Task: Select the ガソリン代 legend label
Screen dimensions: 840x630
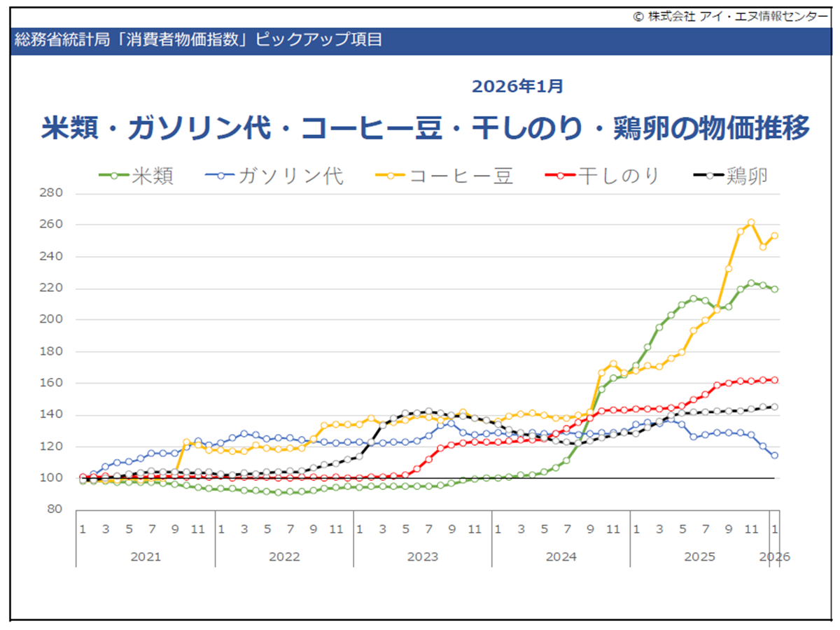Action: pyautogui.click(x=291, y=176)
